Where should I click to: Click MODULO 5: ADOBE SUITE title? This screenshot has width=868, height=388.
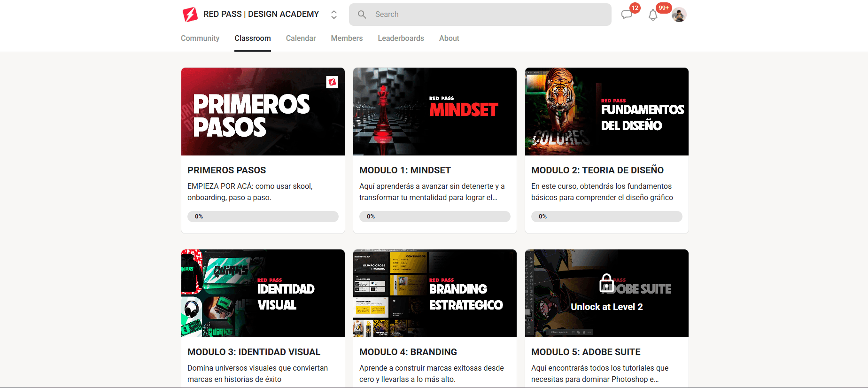[x=586, y=352]
